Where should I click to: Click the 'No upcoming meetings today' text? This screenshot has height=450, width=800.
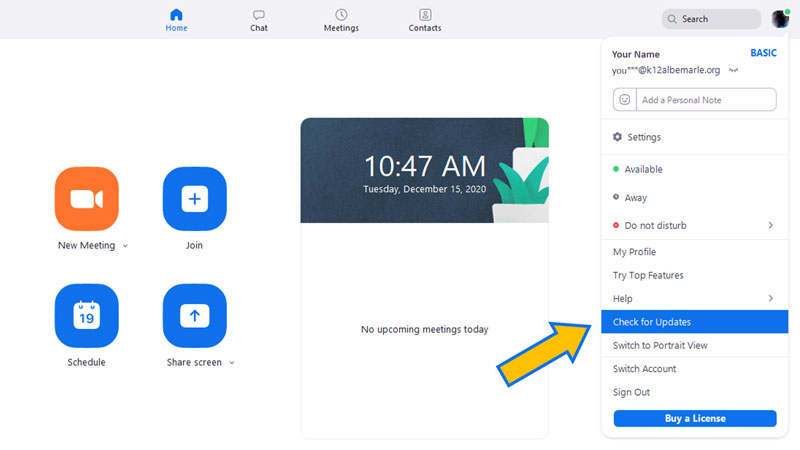pos(424,329)
